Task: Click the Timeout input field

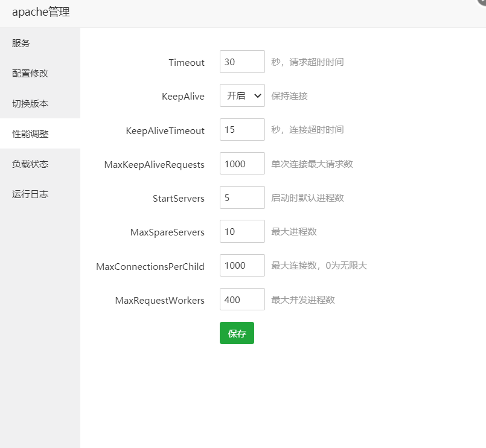Action: pyautogui.click(x=242, y=62)
